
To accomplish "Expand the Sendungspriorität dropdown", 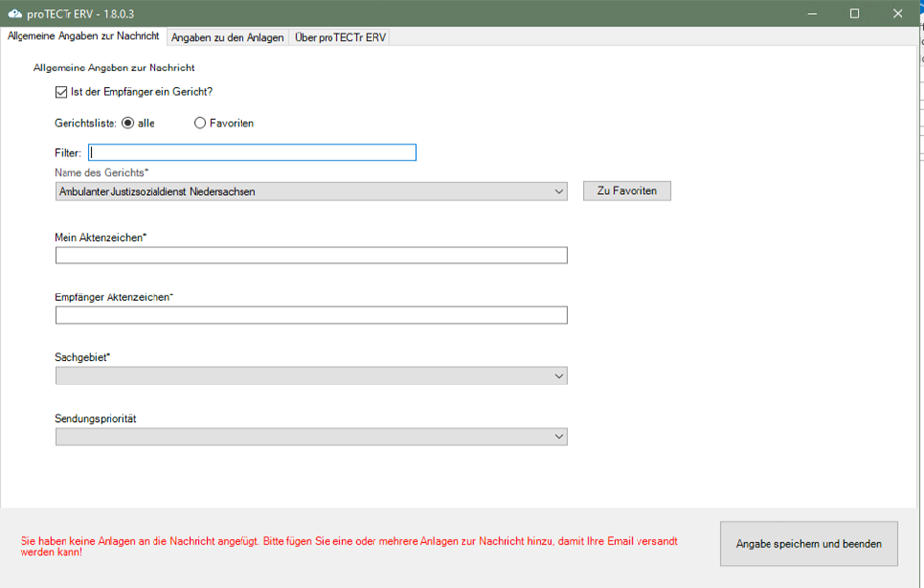I will 311,436.
